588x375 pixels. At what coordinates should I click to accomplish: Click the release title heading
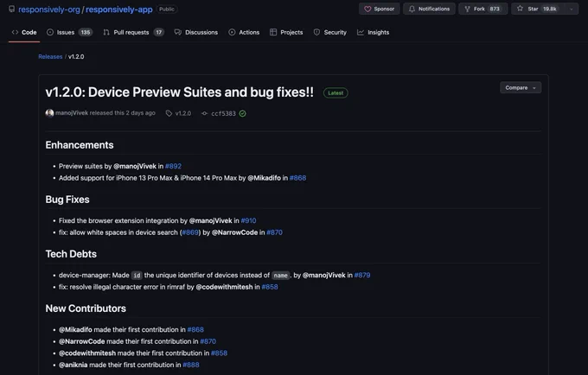click(x=179, y=92)
